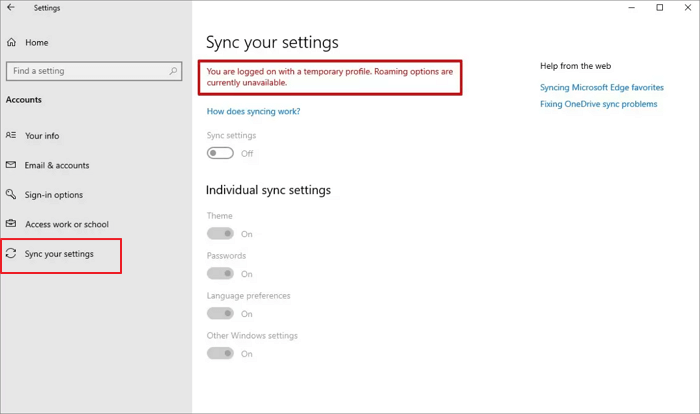Image resolution: width=700 pixels, height=414 pixels.
Task: Open Syncing Microsoft Edge favorites link
Action: pos(601,87)
